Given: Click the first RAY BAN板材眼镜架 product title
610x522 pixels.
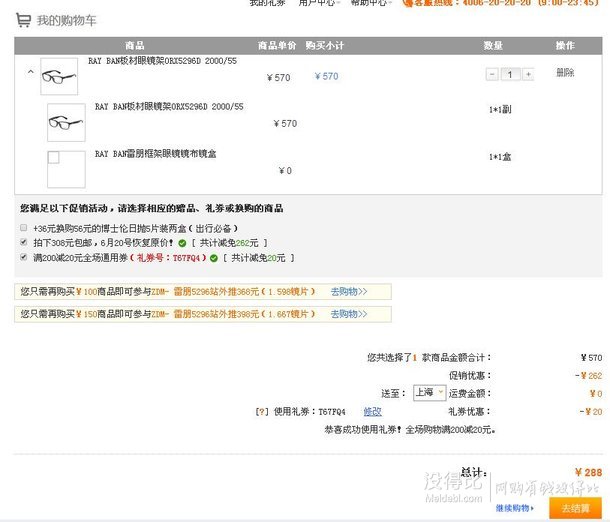Looking at the screenshot, I should click(x=162, y=61).
